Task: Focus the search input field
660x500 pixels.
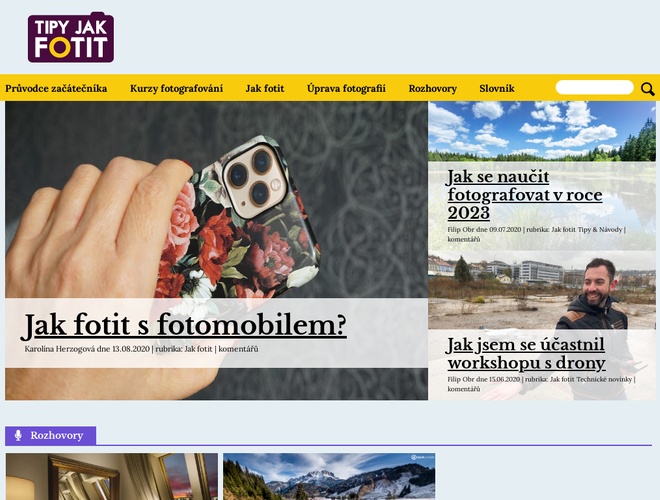Action: click(594, 88)
